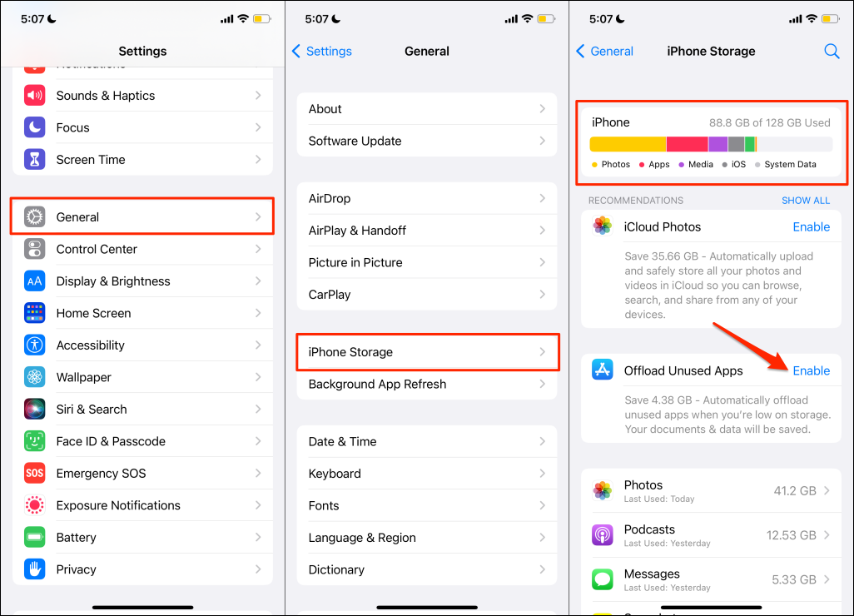
Task: Tap the Emergency SOS red icon
Action: [x=34, y=474]
